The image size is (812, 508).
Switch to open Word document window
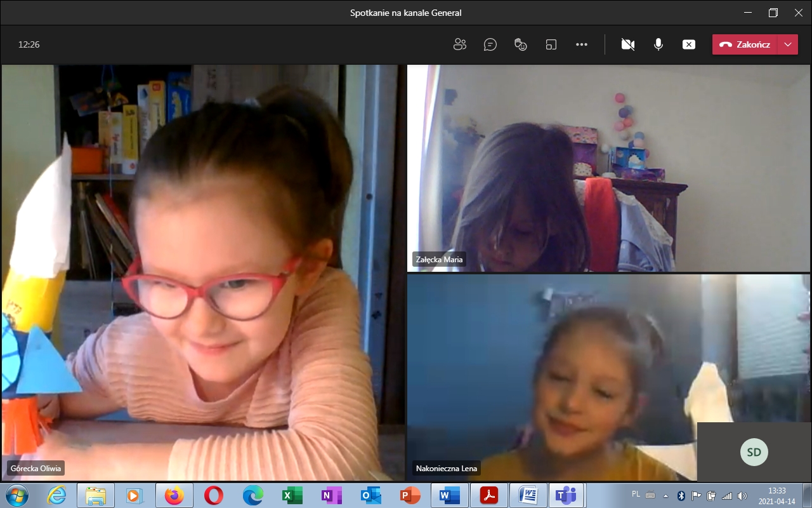[528, 495]
